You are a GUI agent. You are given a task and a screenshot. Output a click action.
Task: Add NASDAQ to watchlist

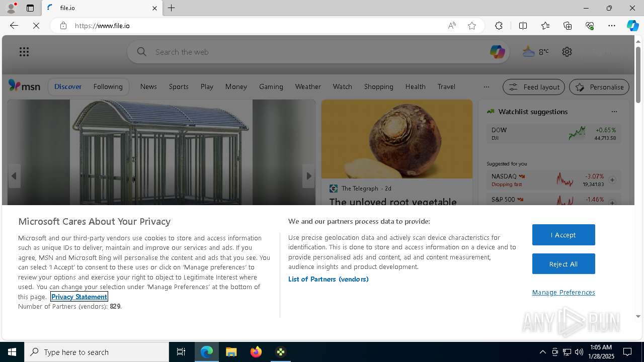(612, 179)
